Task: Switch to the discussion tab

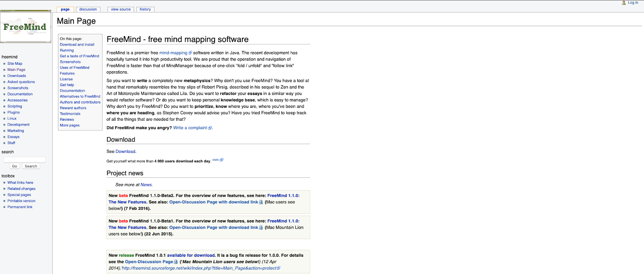Action: click(88, 9)
